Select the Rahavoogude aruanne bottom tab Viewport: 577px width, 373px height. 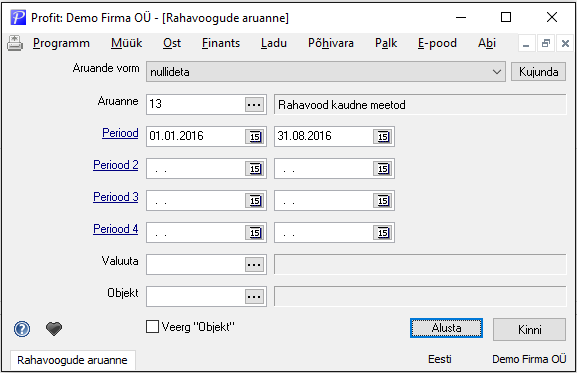point(72,360)
